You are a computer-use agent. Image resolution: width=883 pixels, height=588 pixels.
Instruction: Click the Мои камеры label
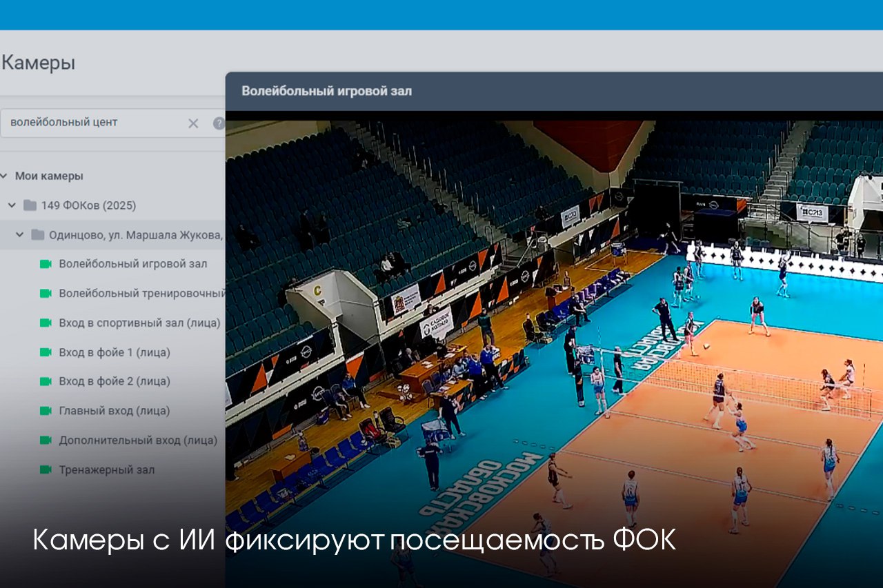point(49,176)
